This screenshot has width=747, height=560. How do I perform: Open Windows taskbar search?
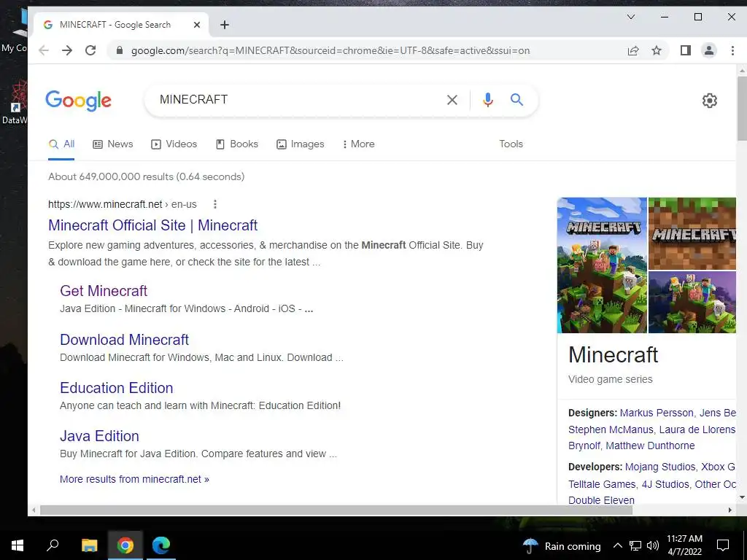click(53, 545)
